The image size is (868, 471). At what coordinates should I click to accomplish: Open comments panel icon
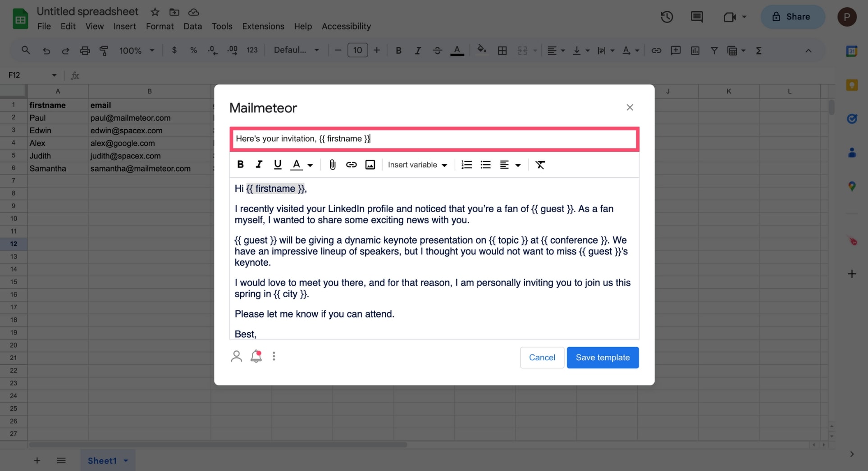pos(697,17)
